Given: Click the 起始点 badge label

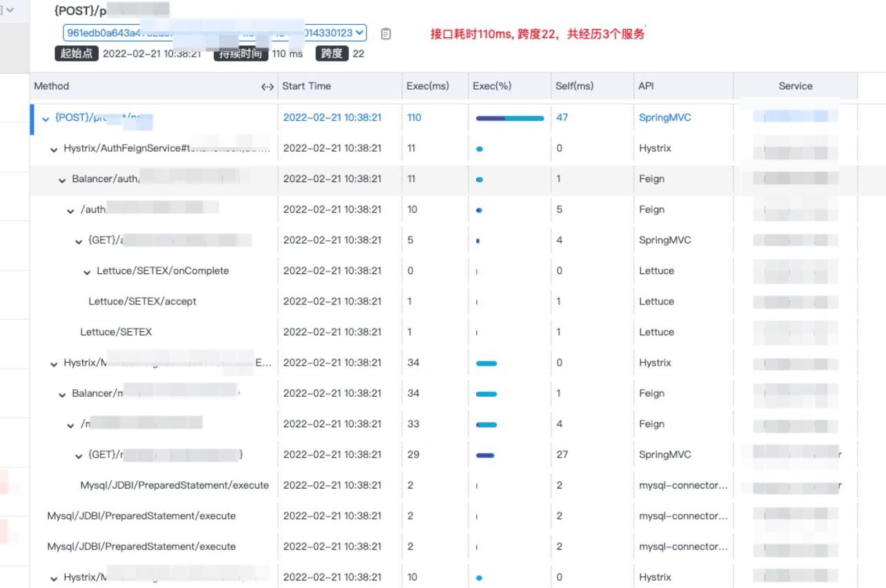Looking at the screenshot, I should pyautogui.click(x=76, y=53).
